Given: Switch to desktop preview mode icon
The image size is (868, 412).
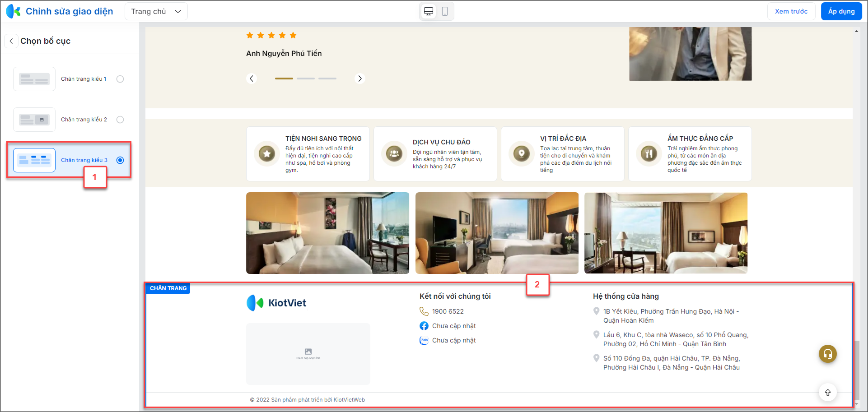Looking at the screenshot, I should tap(429, 11).
